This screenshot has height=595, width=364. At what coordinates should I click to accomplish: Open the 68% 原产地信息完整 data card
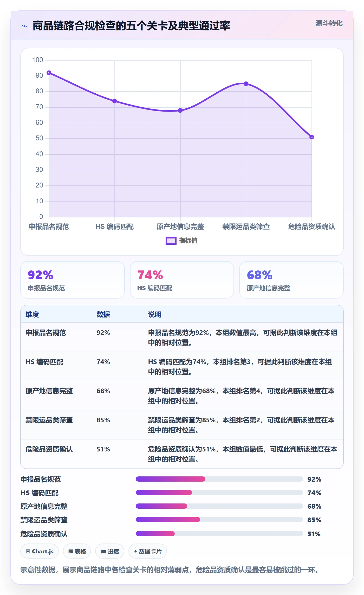tap(291, 280)
